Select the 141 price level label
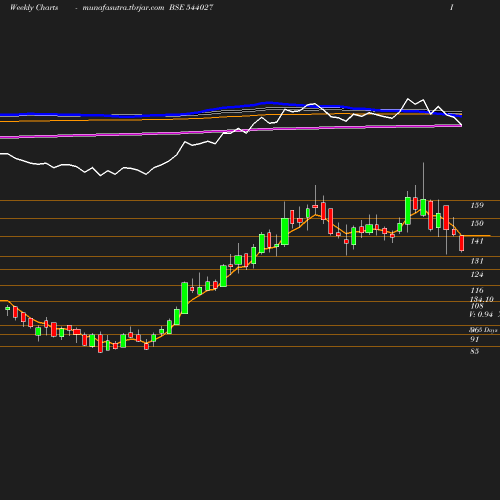500x500 pixels. point(477,241)
